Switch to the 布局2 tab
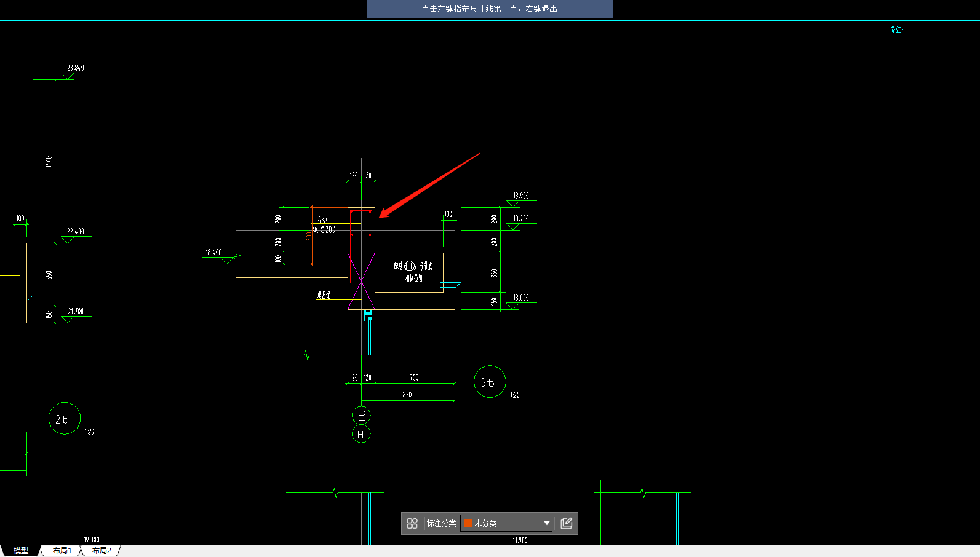The width and height of the screenshot is (980, 557). pyautogui.click(x=102, y=551)
